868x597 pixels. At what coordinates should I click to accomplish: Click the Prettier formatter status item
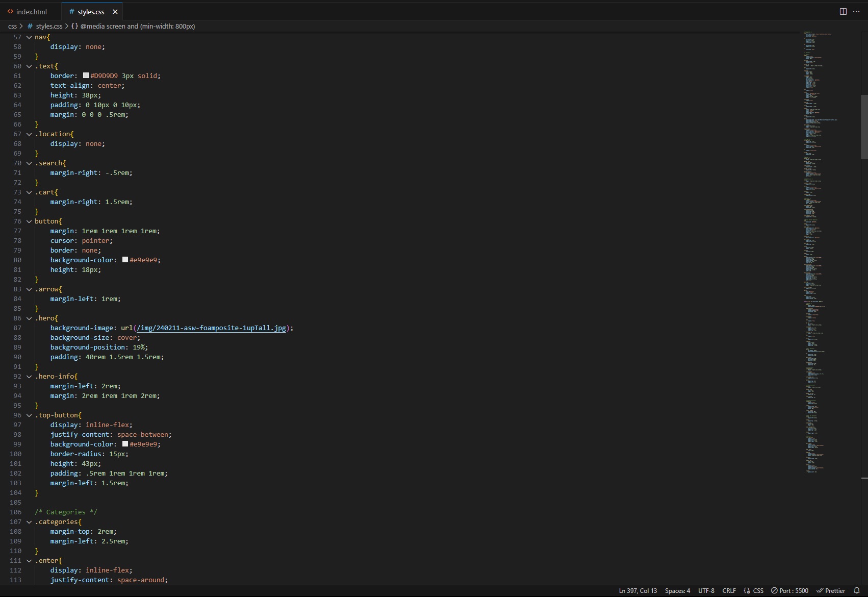click(831, 590)
